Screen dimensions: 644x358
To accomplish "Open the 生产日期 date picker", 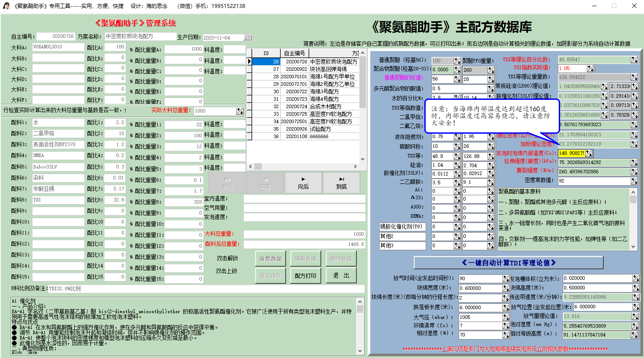I will coord(248,37).
